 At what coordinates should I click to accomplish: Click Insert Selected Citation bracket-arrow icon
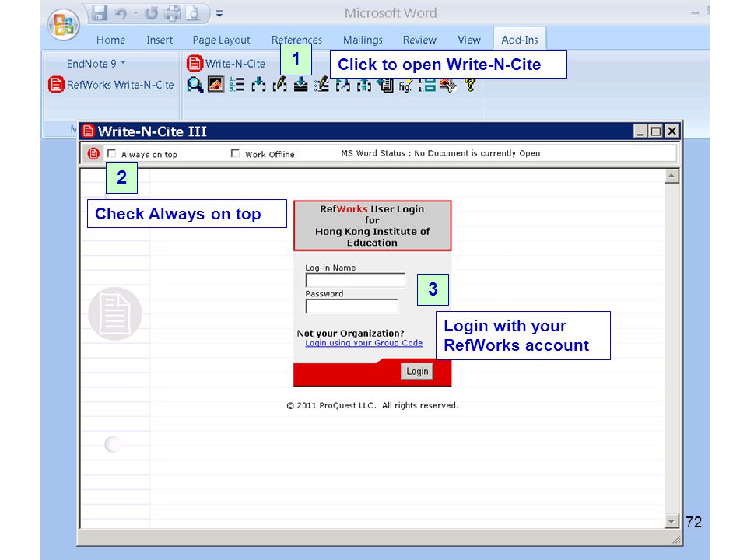258,85
